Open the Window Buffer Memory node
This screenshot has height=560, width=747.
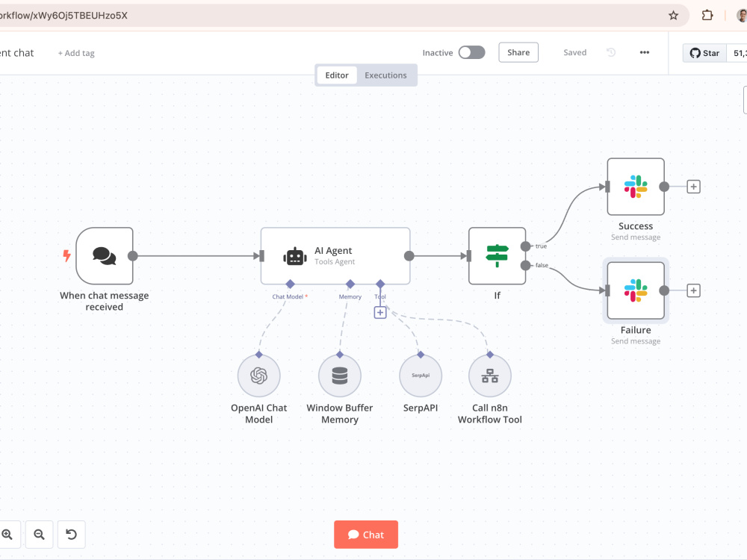click(340, 376)
